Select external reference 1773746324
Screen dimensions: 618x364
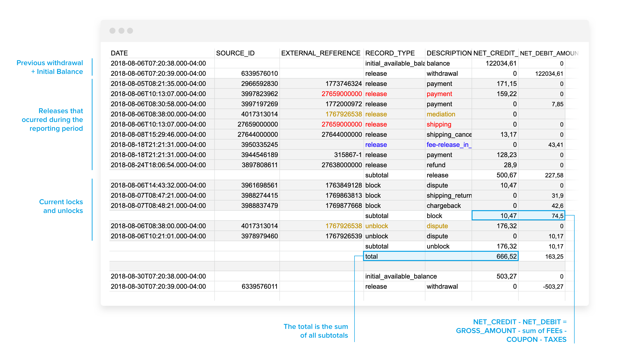click(x=343, y=84)
